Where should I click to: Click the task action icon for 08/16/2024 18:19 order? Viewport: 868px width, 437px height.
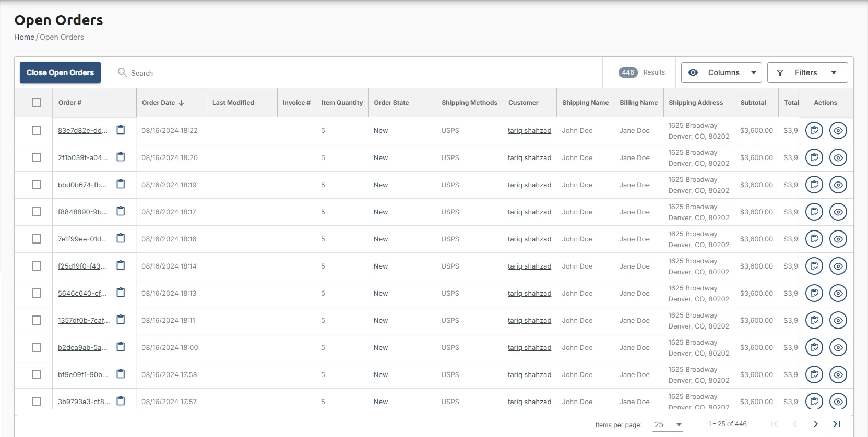tap(814, 185)
